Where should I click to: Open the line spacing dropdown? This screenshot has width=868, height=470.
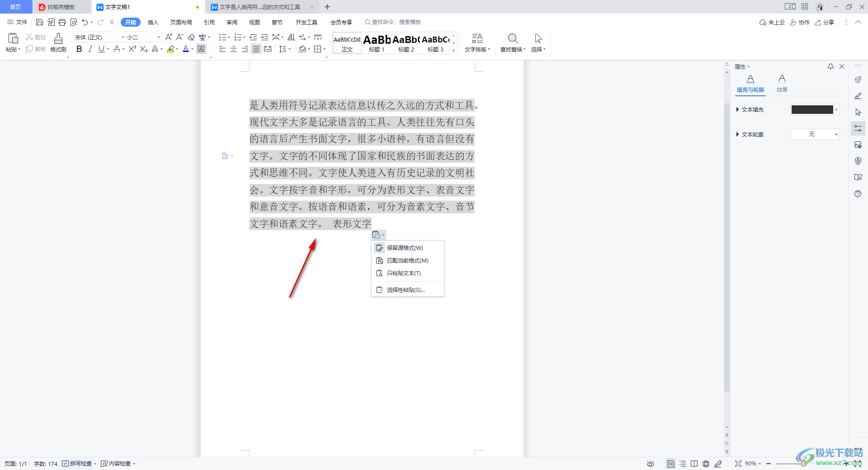click(x=285, y=49)
